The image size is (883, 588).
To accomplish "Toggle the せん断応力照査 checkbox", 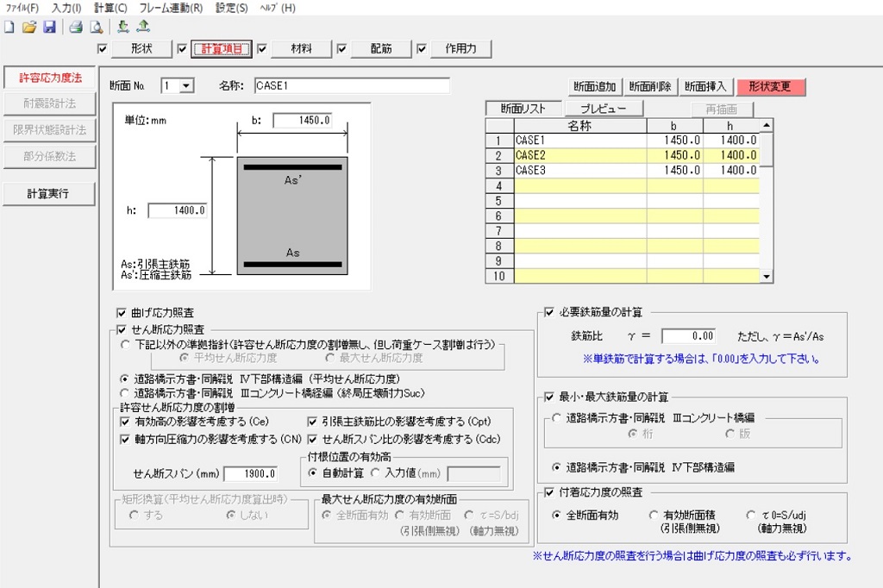I will click(121, 330).
